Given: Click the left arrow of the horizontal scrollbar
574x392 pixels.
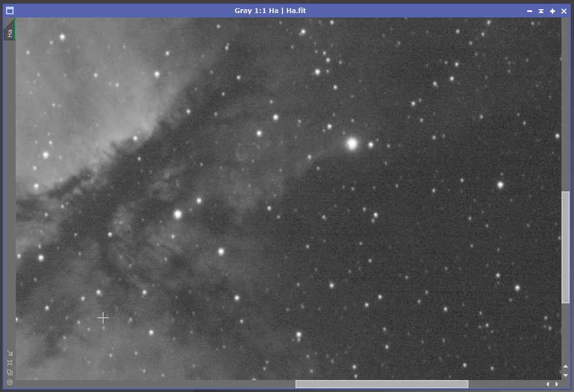Looking at the screenshot, I should [548, 384].
